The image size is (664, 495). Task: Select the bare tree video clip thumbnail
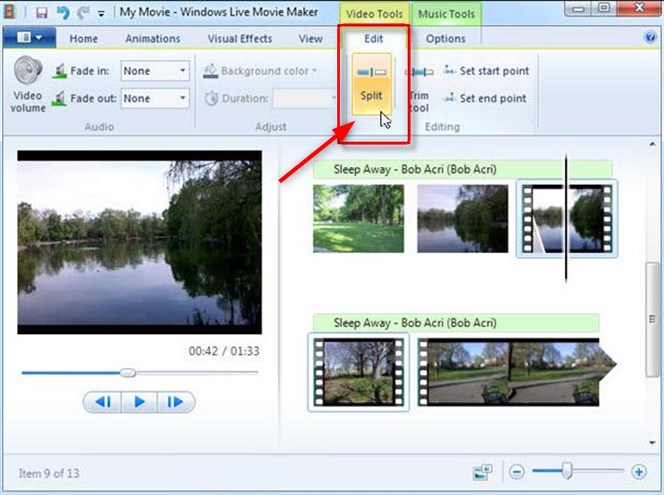tap(358, 372)
